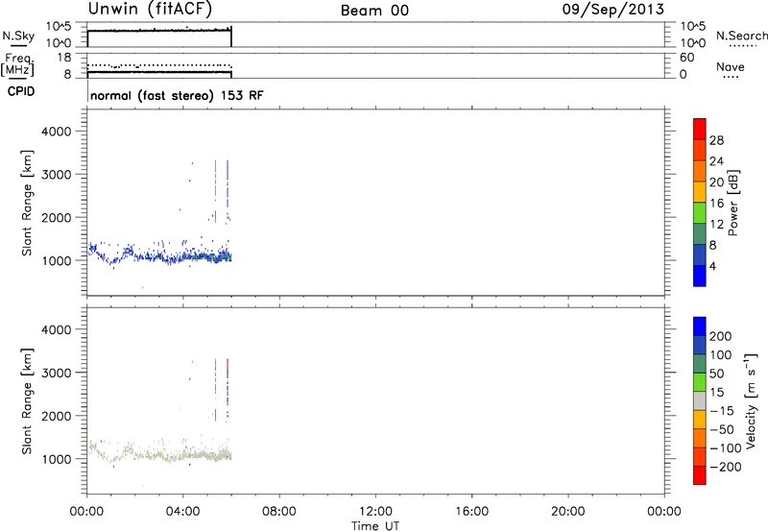Click the blue bottom of Power colorbar

[700, 276]
